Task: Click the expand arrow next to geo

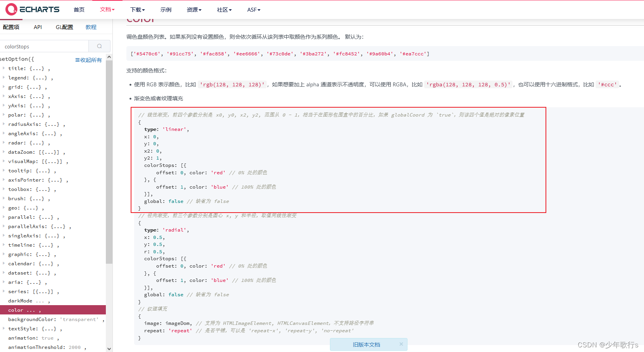Action: pos(3,208)
